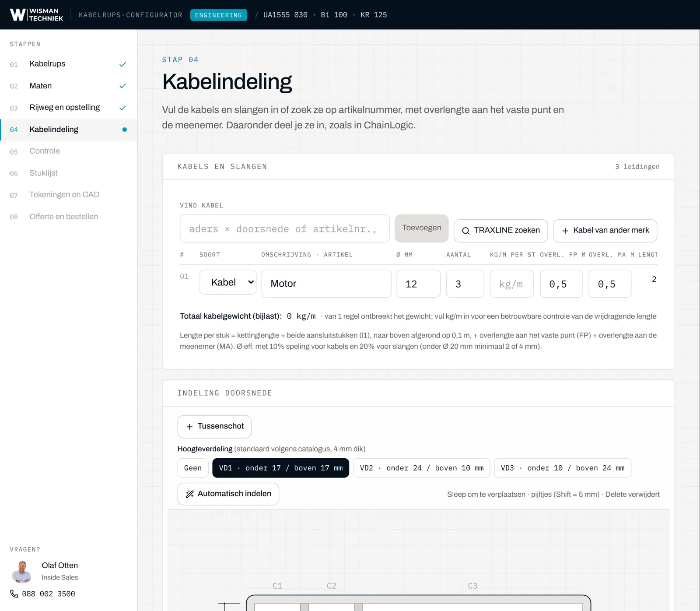
Task: Click the Wisman Techniek logo
Action: pyautogui.click(x=36, y=15)
